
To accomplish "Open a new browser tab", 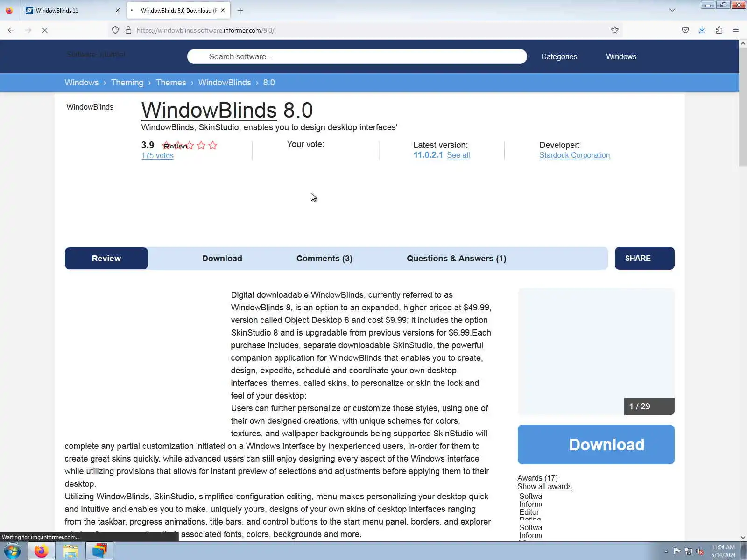I will click(240, 10).
